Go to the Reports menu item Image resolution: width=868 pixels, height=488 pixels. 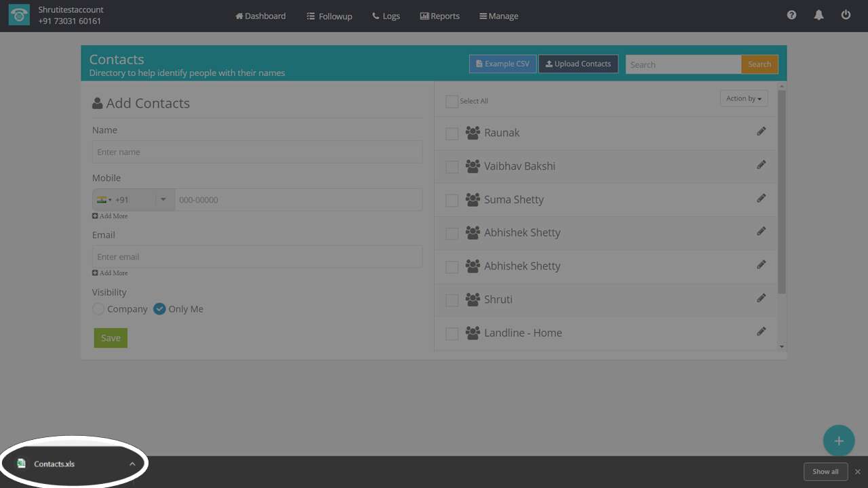pyautogui.click(x=439, y=16)
